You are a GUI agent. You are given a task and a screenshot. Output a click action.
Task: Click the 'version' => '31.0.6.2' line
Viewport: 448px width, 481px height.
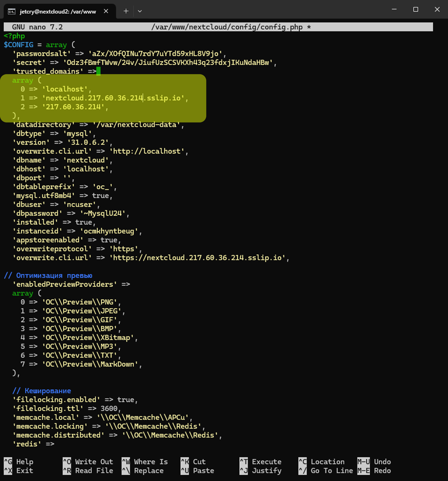point(62,142)
